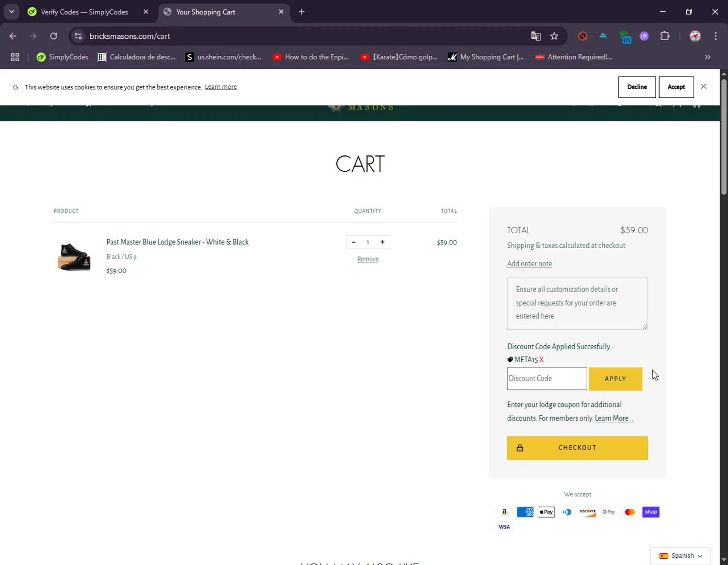Open cookie Learn more link

pos(221,87)
